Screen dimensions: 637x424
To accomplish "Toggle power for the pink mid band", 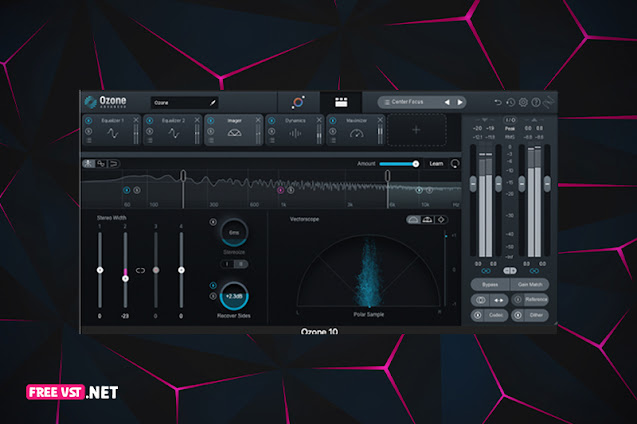I will 280,190.
